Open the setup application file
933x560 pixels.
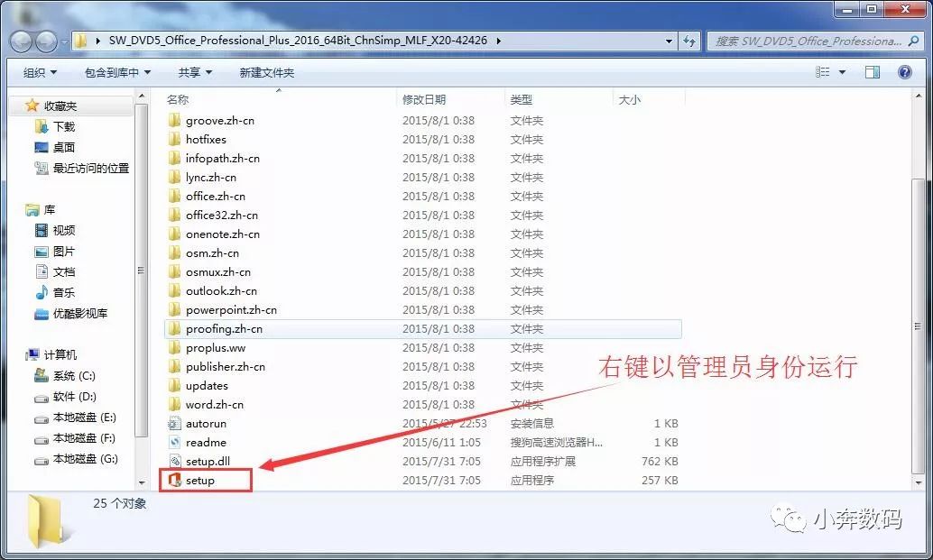tap(200, 481)
